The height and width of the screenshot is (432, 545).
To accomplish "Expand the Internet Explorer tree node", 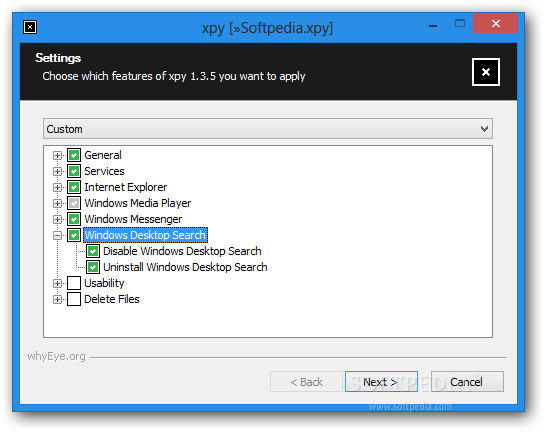I will (57, 187).
